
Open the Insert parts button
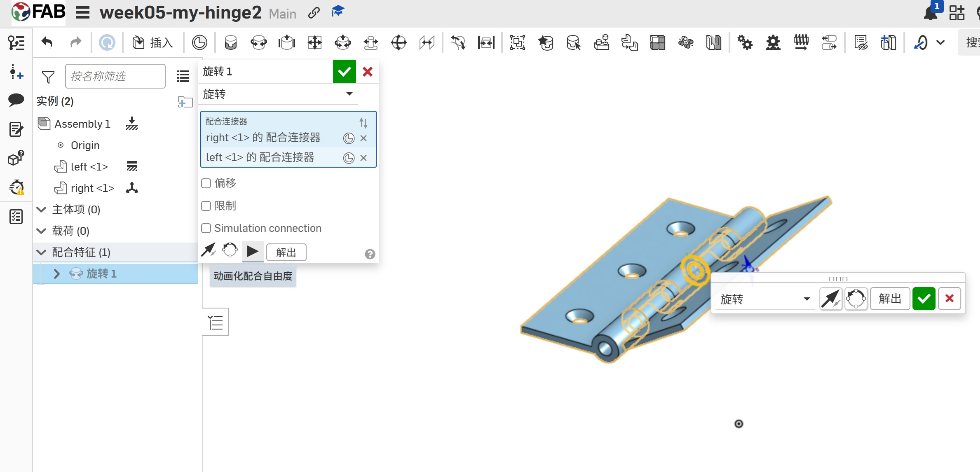(x=152, y=42)
